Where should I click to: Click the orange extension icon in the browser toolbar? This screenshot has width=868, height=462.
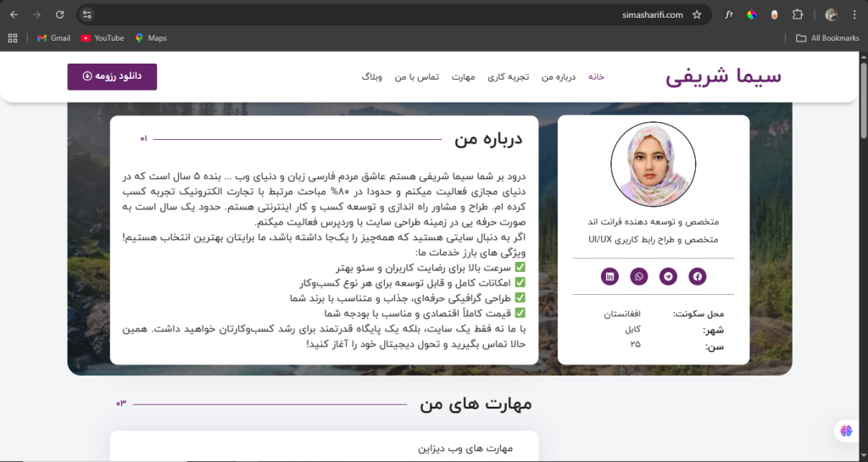point(775,15)
